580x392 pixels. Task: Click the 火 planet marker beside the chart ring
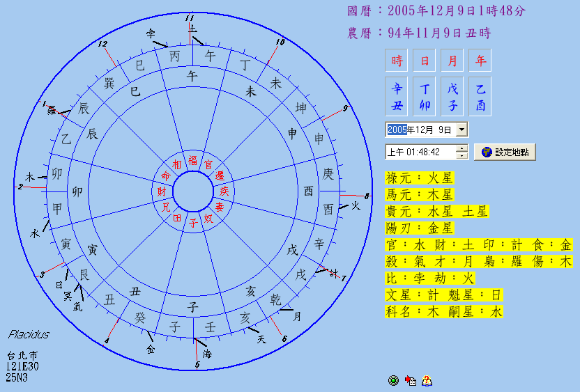click(x=356, y=205)
